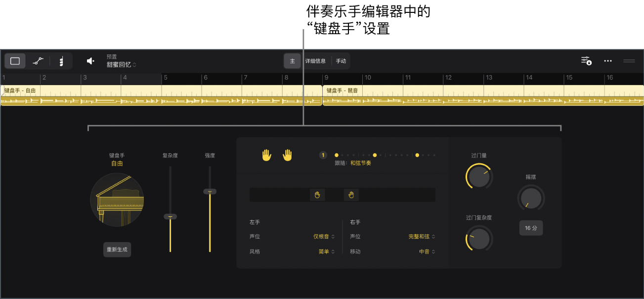This screenshot has height=299, width=644.
Task: Open the 和弦节奏 follow option
Action: [x=361, y=163]
